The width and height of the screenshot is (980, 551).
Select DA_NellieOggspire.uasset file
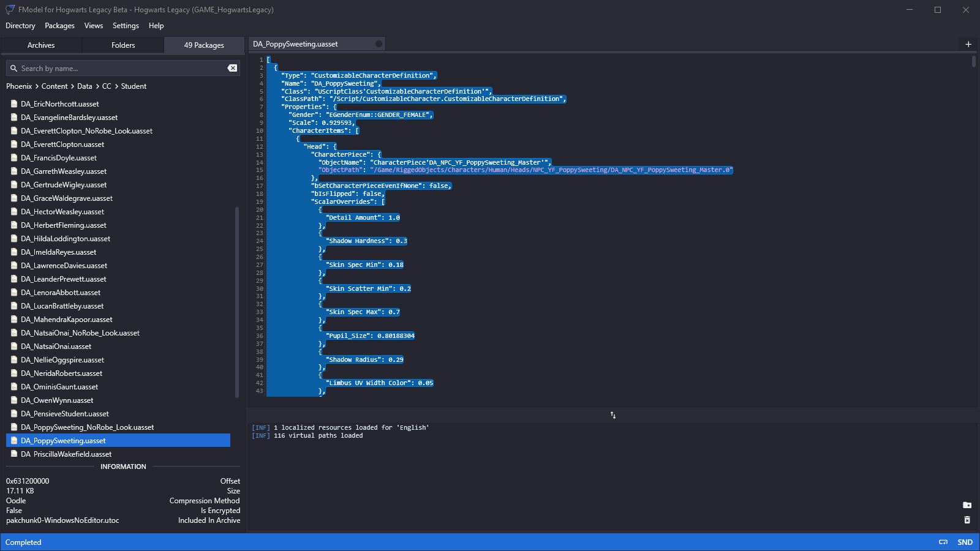[118, 360]
